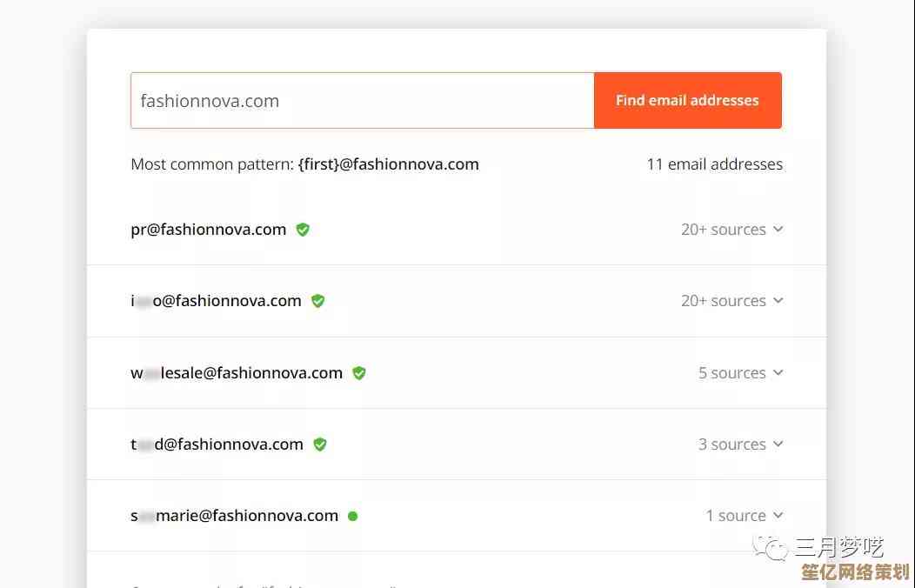Select the i**o@fashionnova.com email address

coord(217,301)
